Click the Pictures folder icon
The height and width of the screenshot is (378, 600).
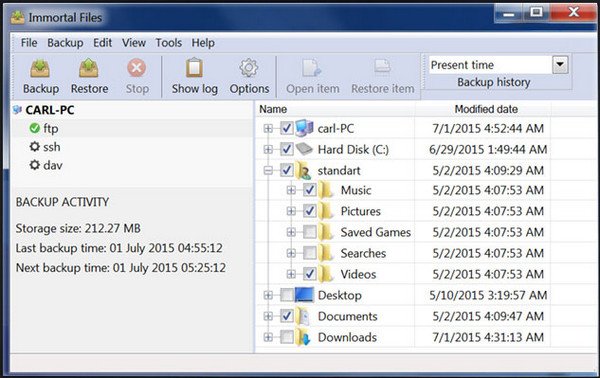(x=326, y=211)
